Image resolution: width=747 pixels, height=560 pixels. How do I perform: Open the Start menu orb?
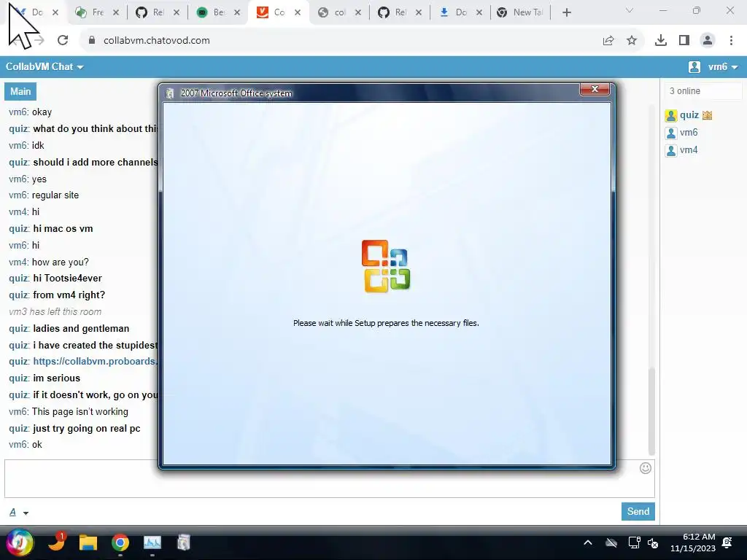click(19, 542)
